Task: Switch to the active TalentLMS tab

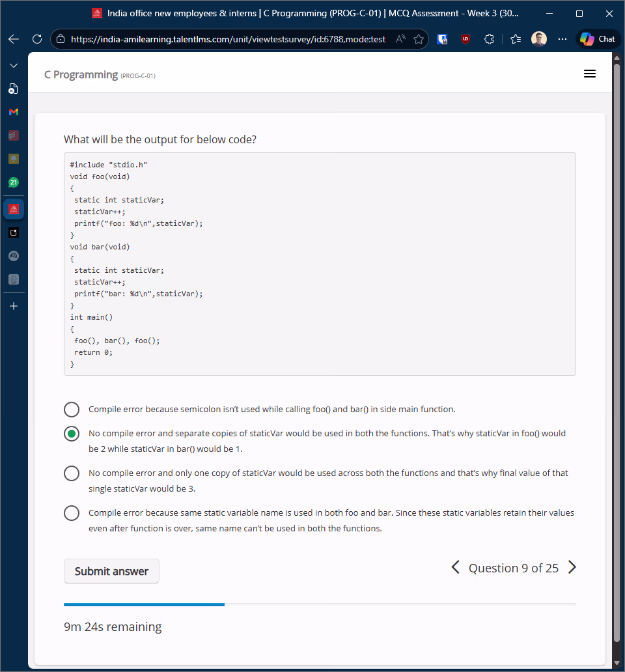Action: click(x=14, y=208)
